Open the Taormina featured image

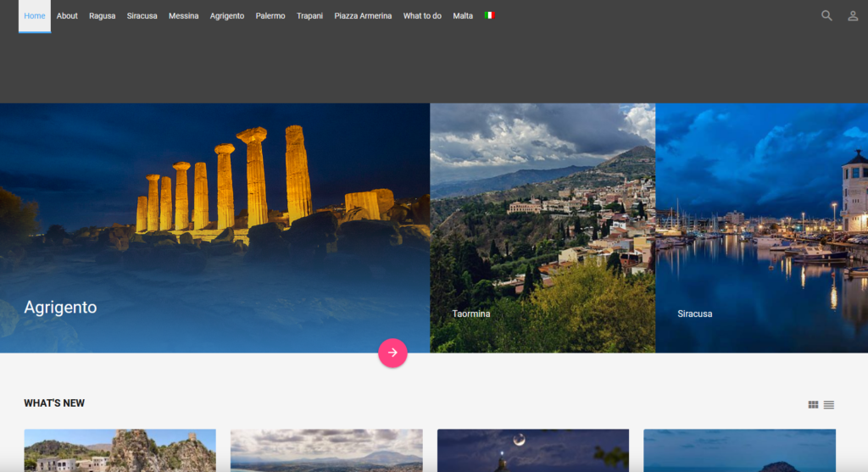click(x=542, y=228)
